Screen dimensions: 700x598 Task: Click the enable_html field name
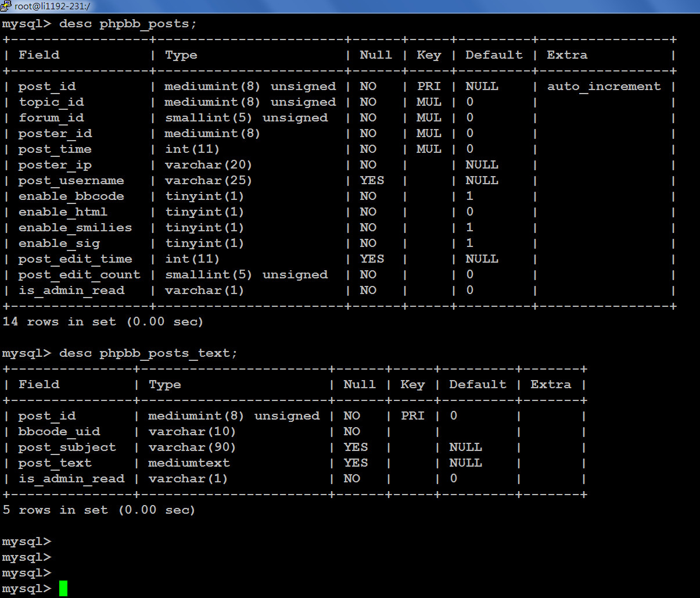(63, 212)
